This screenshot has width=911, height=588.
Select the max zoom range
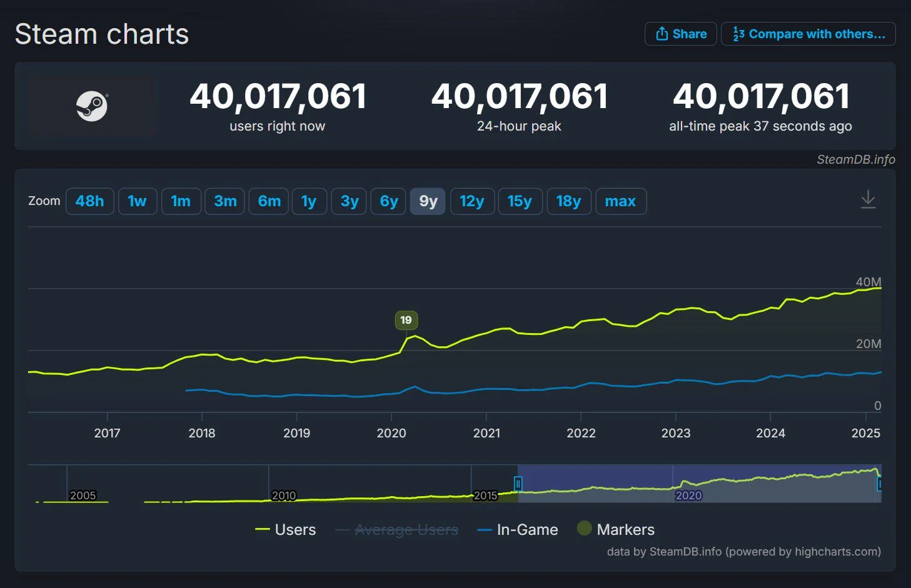point(620,201)
